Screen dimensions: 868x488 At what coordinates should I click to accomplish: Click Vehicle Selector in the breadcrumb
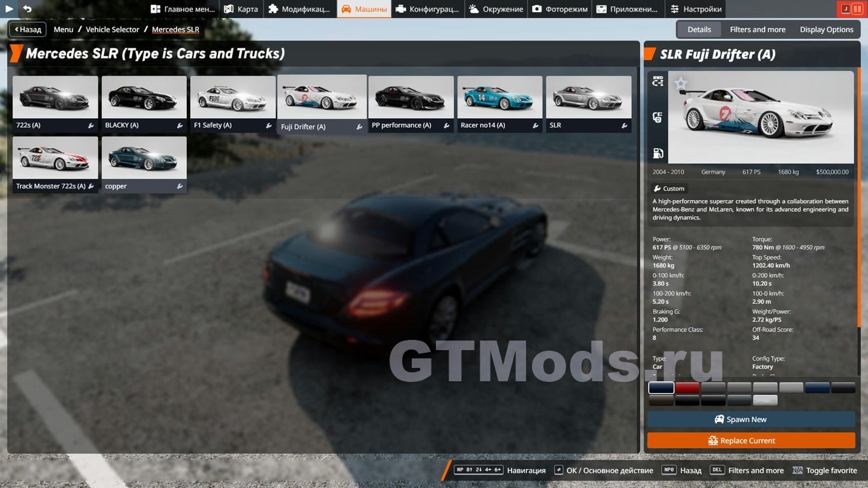[112, 29]
